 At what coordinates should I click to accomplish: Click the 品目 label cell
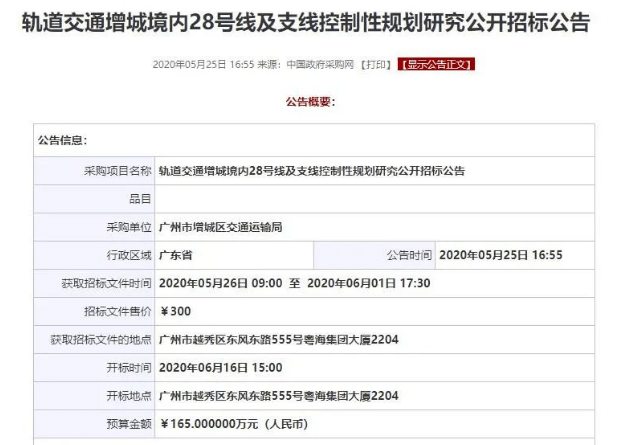point(94,199)
